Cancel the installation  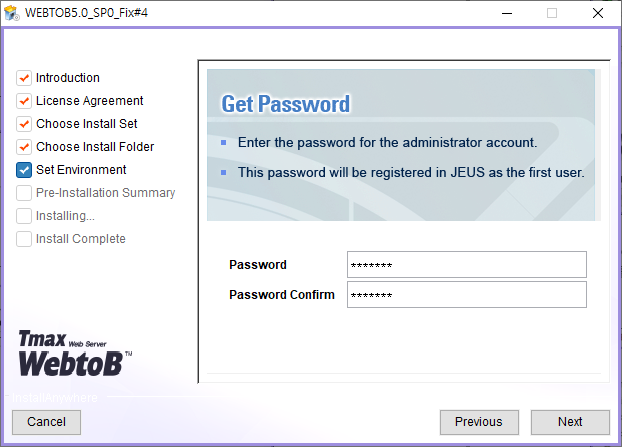point(46,422)
